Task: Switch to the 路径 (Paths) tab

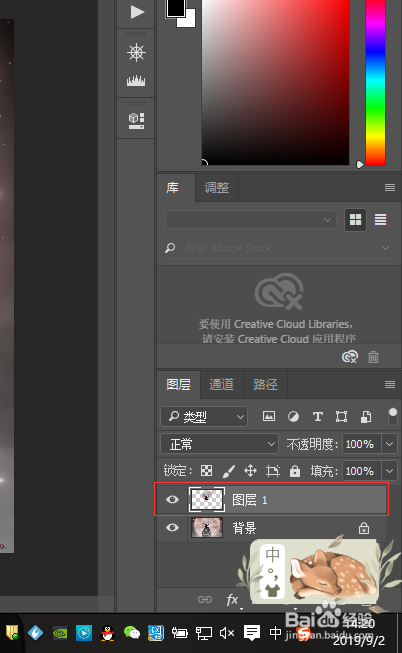Action: [x=265, y=384]
